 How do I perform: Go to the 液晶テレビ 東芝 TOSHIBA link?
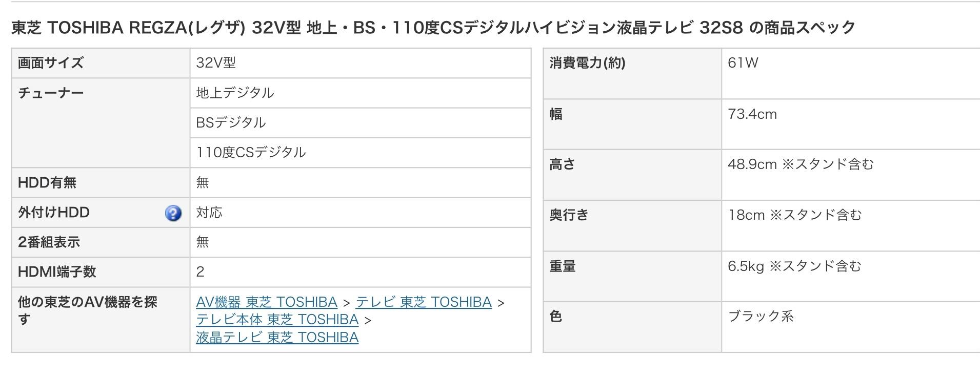pyautogui.click(x=277, y=338)
